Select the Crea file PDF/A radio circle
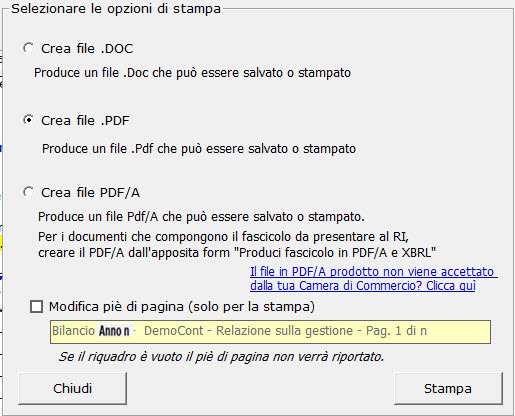 (x=29, y=192)
